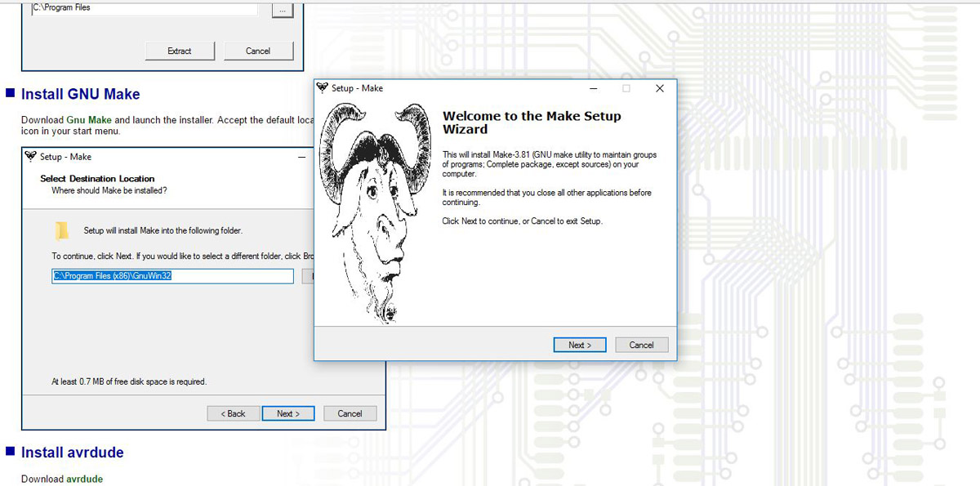Click the Extract button in the webpage image

180,51
